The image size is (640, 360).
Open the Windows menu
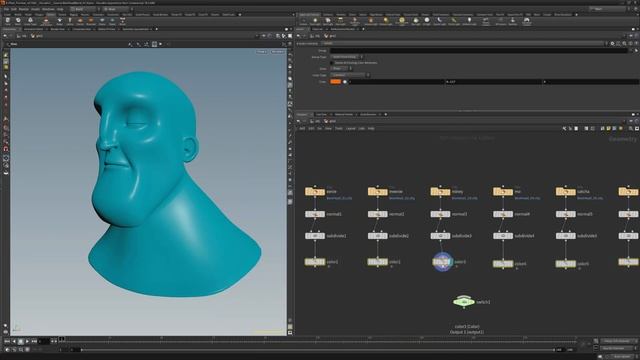click(x=48, y=9)
